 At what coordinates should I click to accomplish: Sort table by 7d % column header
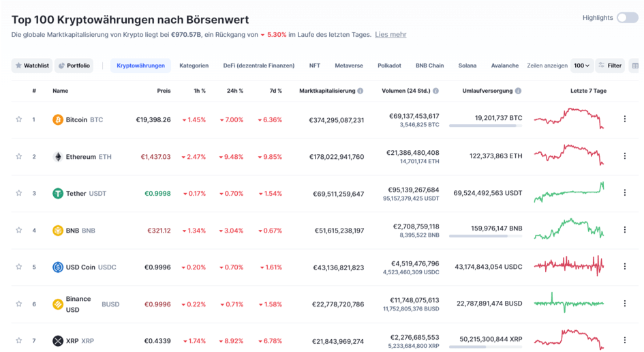pyautogui.click(x=275, y=91)
